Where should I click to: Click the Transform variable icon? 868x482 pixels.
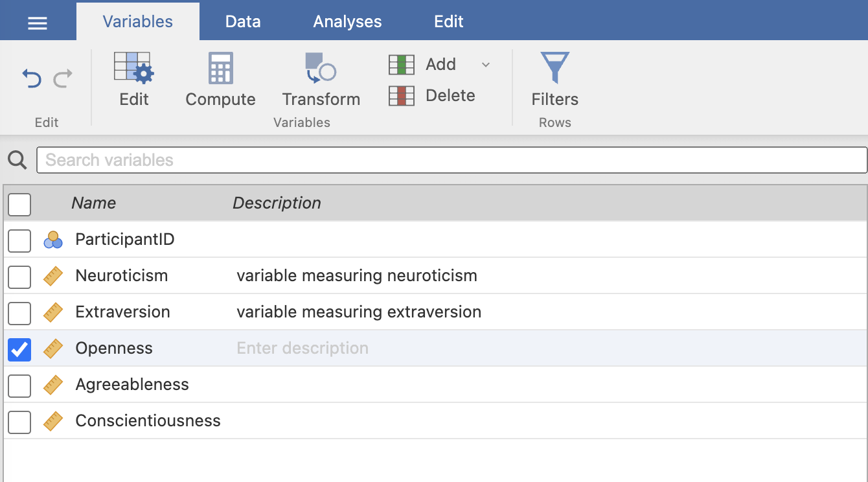click(x=321, y=69)
